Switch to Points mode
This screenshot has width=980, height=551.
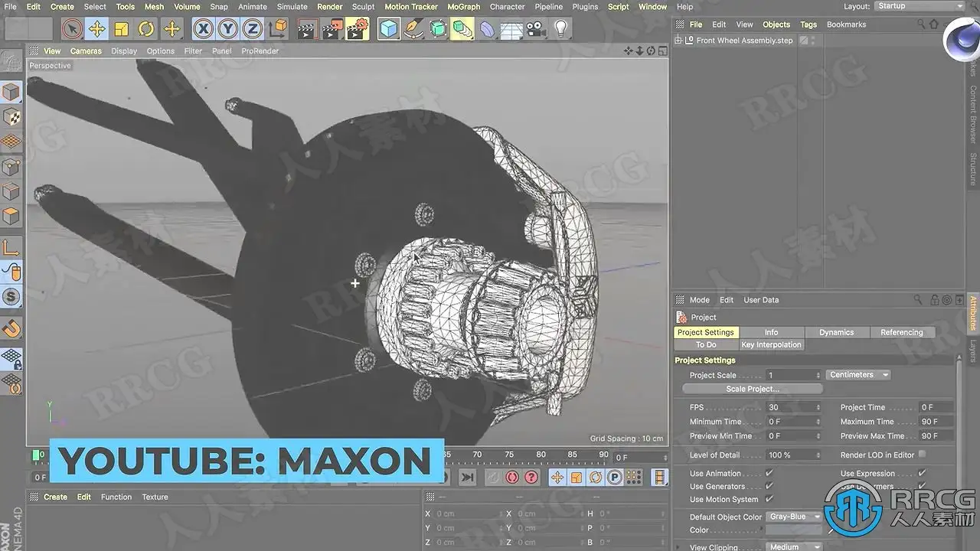[11, 166]
